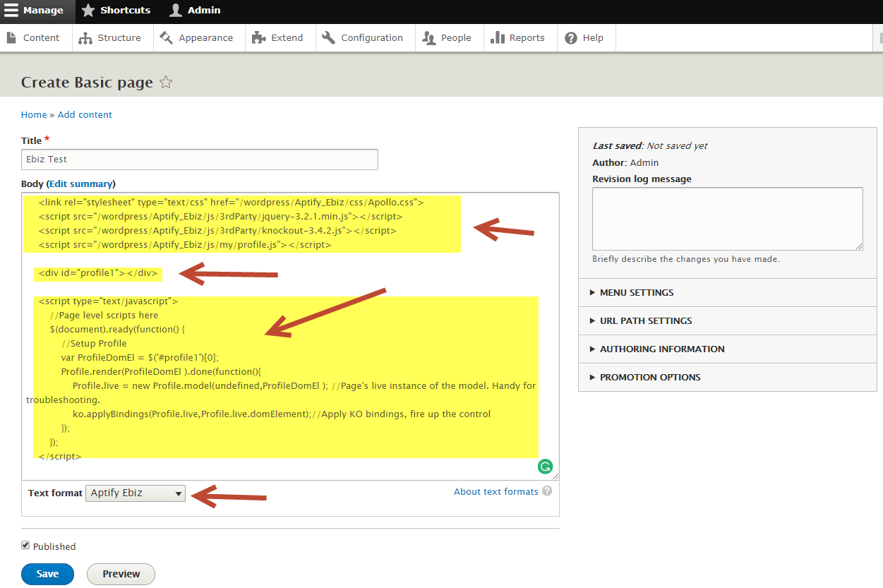Click the 'Last saved: Not saved yet' text
This screenshot has width=883, height=588.
coord(650,145)
